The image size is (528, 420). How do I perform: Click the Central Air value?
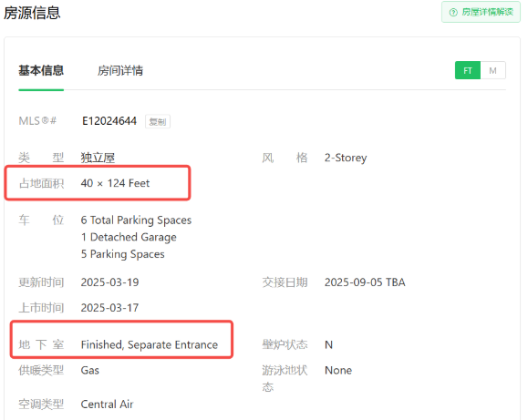point(107,404)
